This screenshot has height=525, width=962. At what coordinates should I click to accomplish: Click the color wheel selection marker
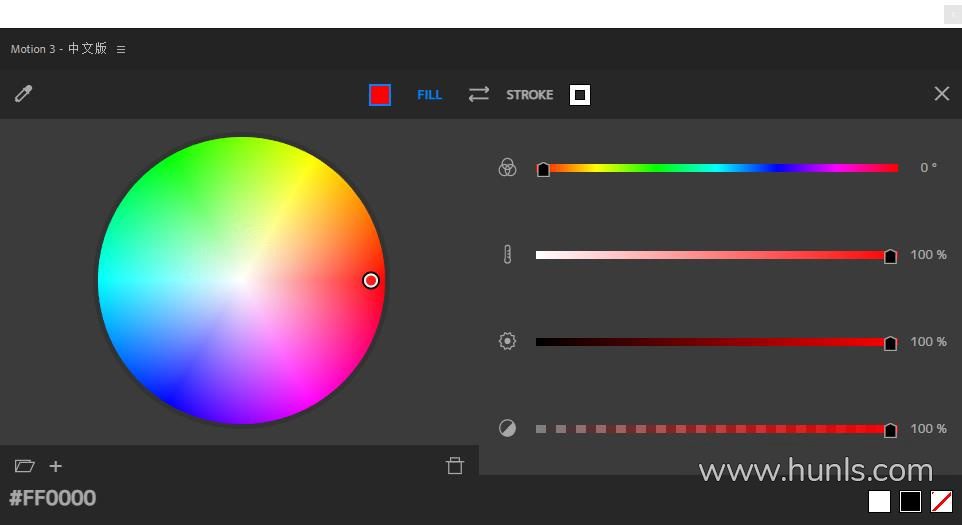tap(371, 280)
